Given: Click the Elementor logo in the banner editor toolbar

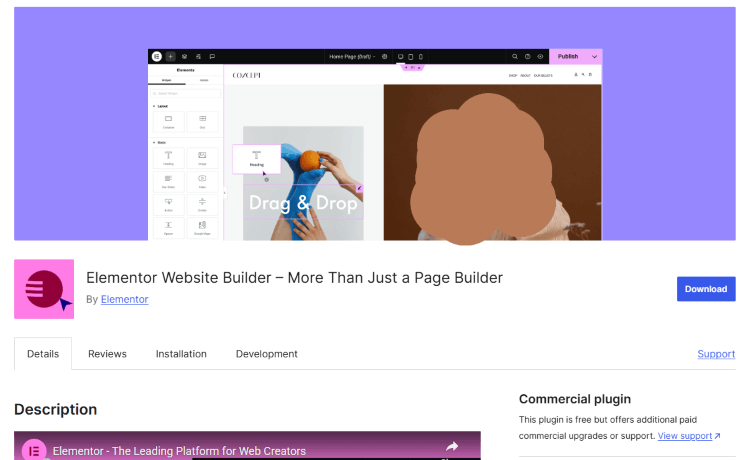Looking at the screenshot, I should click(x=156, y=56).
